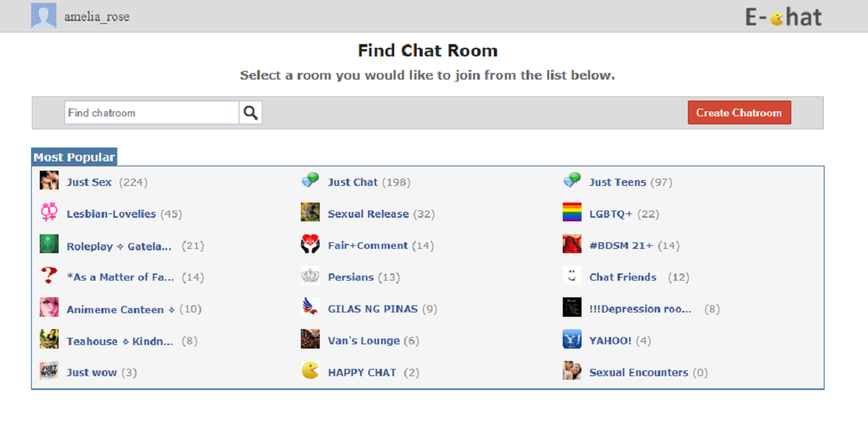Click the Pac-Man HAPPY CHAT icon

(310, 371)
